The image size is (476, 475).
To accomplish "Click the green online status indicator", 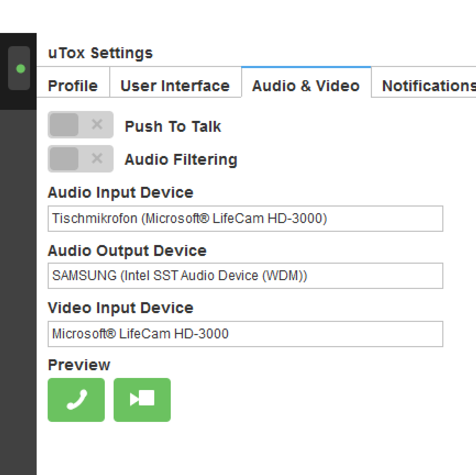I will click(x=21, y=68).
